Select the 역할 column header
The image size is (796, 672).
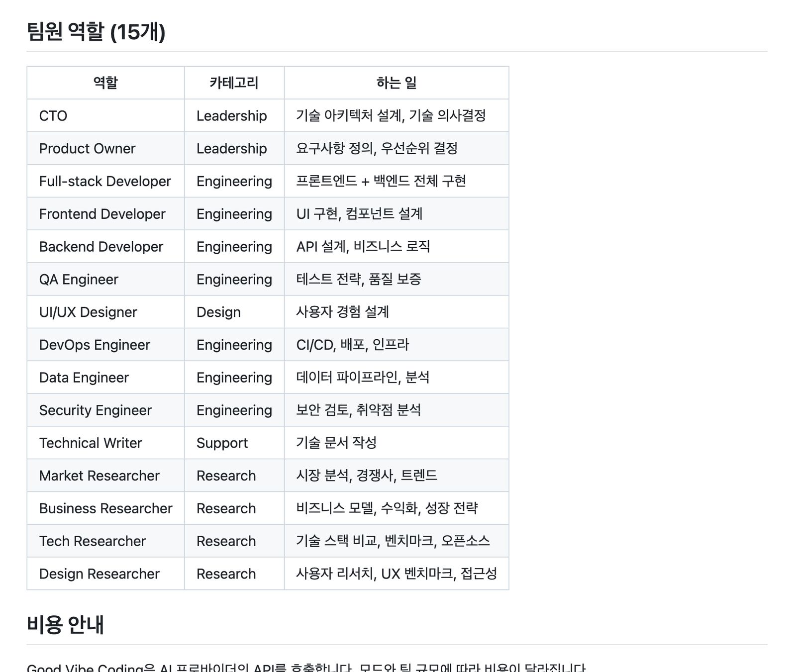pos(105,83)
